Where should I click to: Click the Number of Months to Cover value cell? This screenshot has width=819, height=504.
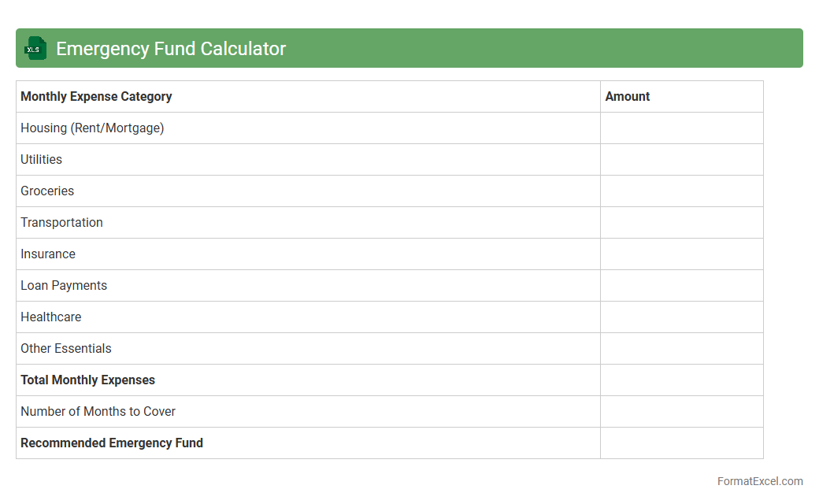click(681, 412)
